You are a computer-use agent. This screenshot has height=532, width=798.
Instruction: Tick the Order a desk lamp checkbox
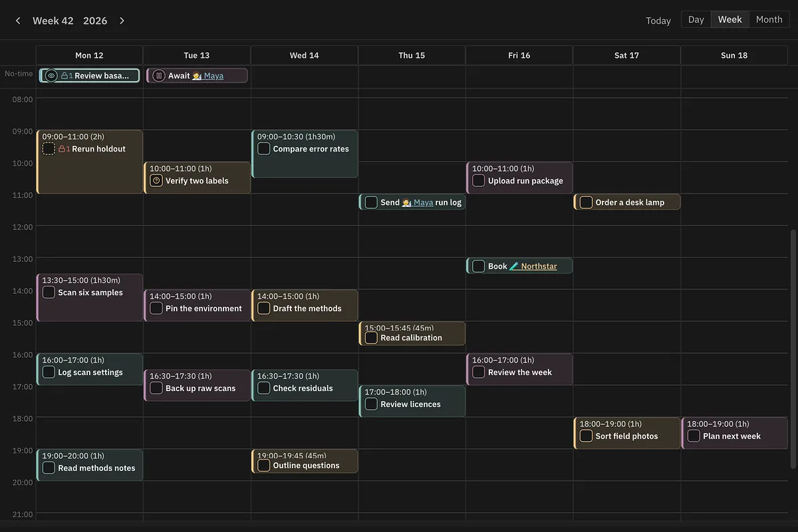[586, 202]
